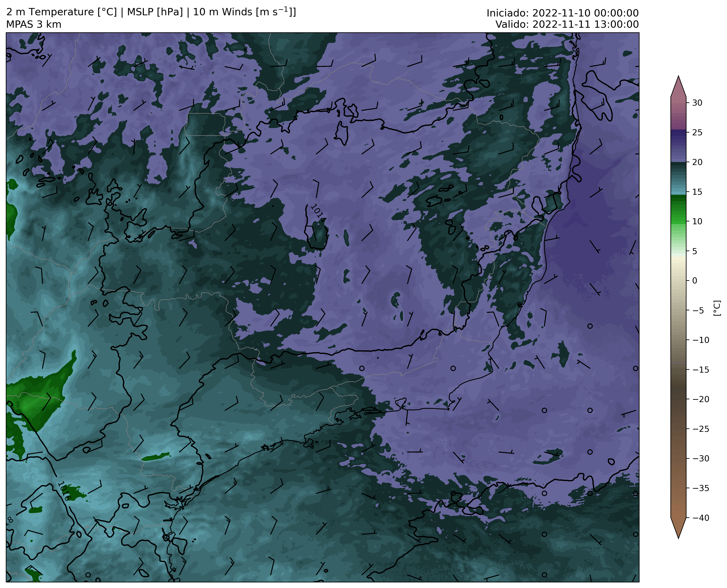The height and width of the screenshot is (588, 727).
Task: Click the colorbar tick label 0
Action: (x=694, y=280)
